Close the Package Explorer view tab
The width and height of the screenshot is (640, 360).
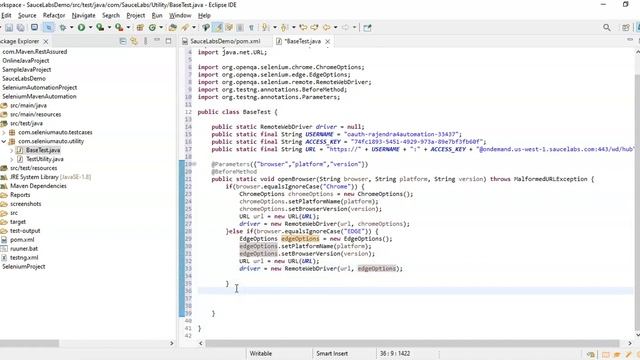pyautogui.click(x=46, y=42)
